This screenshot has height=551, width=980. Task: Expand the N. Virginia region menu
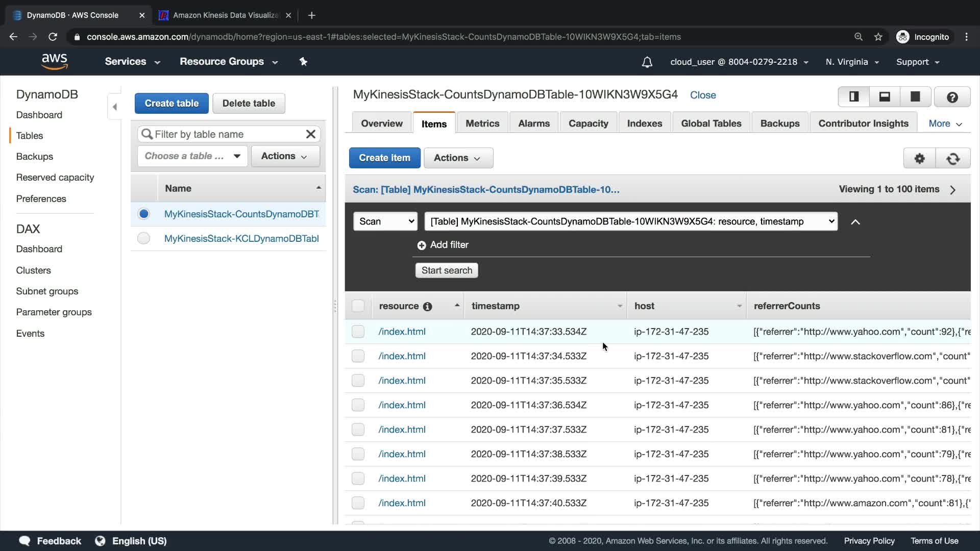852,62
